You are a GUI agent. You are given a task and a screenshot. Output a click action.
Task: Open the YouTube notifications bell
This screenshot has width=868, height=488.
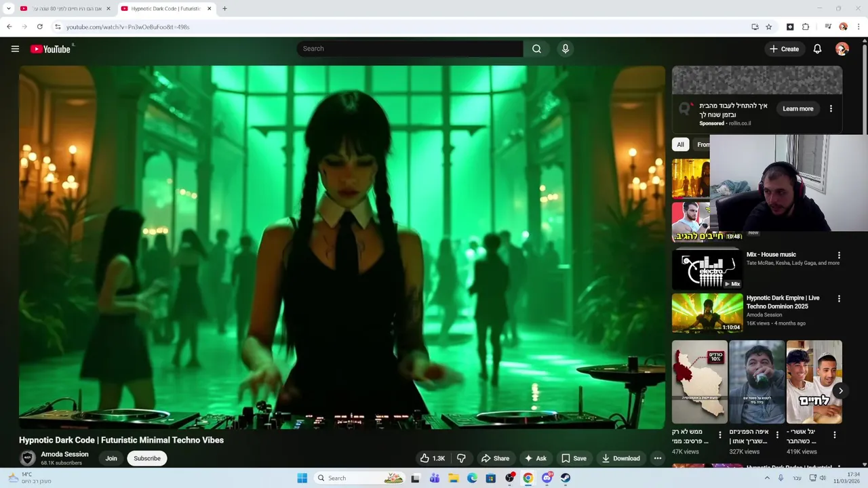817,49
